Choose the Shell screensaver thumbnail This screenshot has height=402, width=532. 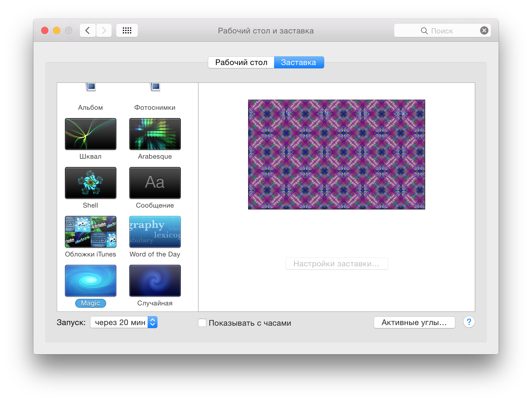click(91, 183)
